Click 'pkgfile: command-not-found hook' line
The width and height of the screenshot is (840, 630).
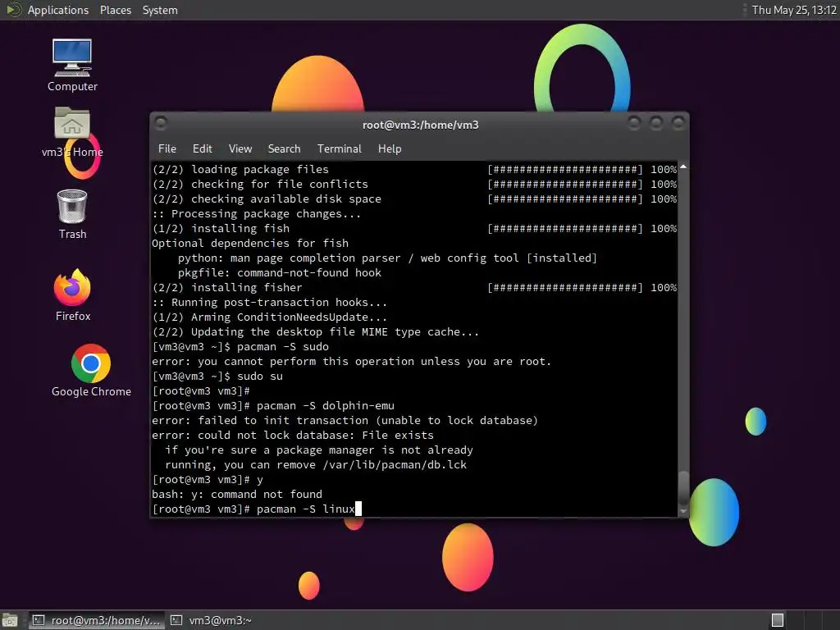coord(280,272)
